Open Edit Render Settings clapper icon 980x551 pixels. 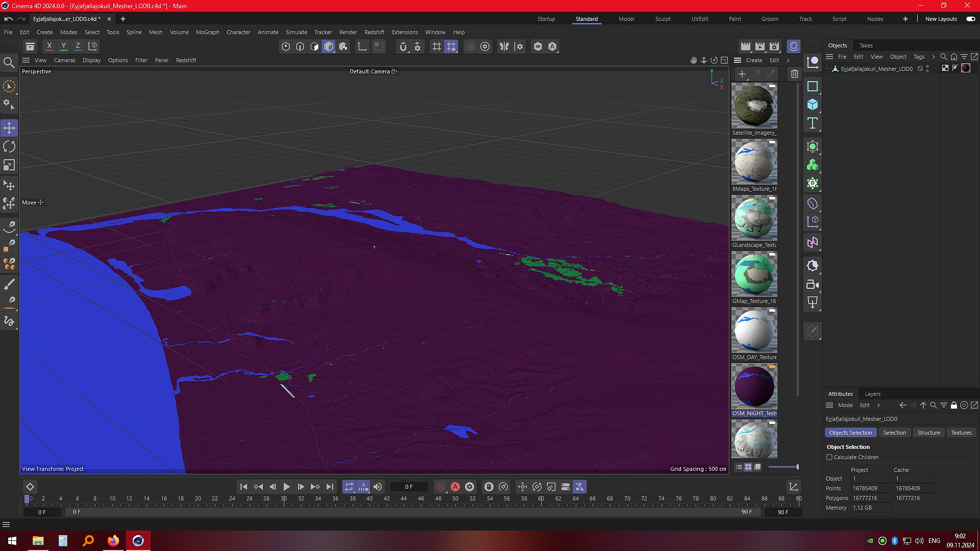[775, 46]
